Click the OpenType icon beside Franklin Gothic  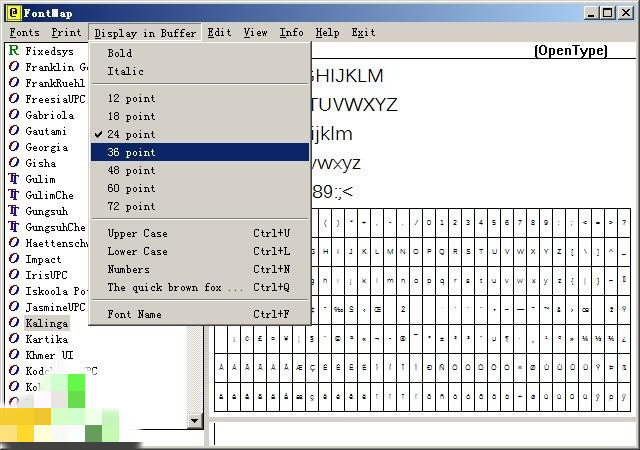pos(14,67)
